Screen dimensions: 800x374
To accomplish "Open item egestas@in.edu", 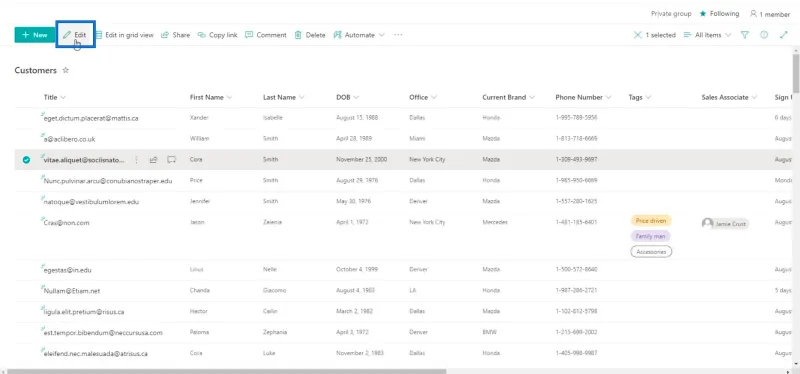I will coord(67,270).
